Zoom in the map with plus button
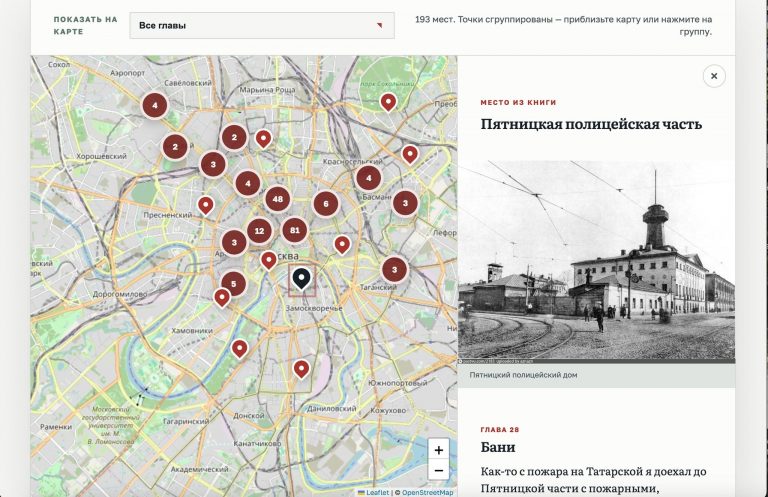The image size is (768, 497). coord(438,450)
